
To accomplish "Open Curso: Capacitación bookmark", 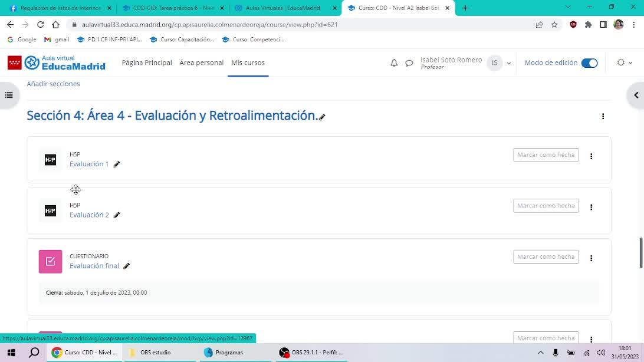I will (182, 40).
